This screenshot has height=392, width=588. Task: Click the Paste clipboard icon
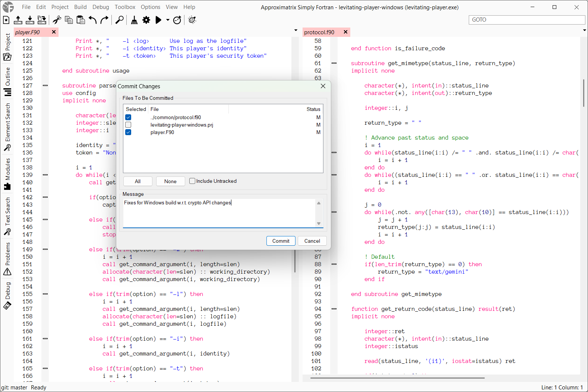coord(81,20)
